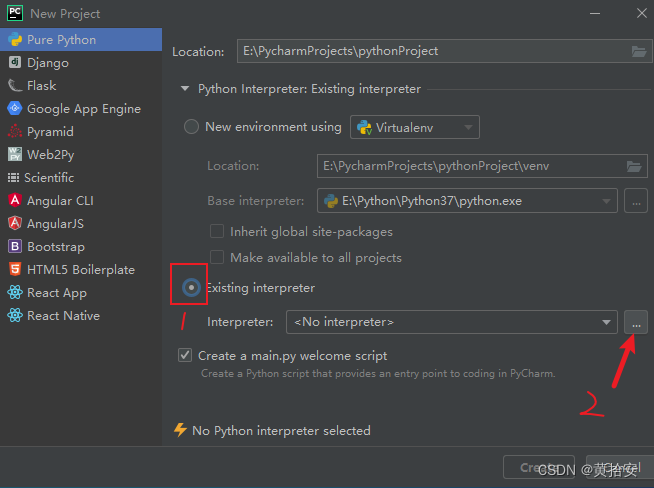The height and width of the screenshot is (488, 654).
Task: Click the Django project type icon
Action: pos(15,63)
